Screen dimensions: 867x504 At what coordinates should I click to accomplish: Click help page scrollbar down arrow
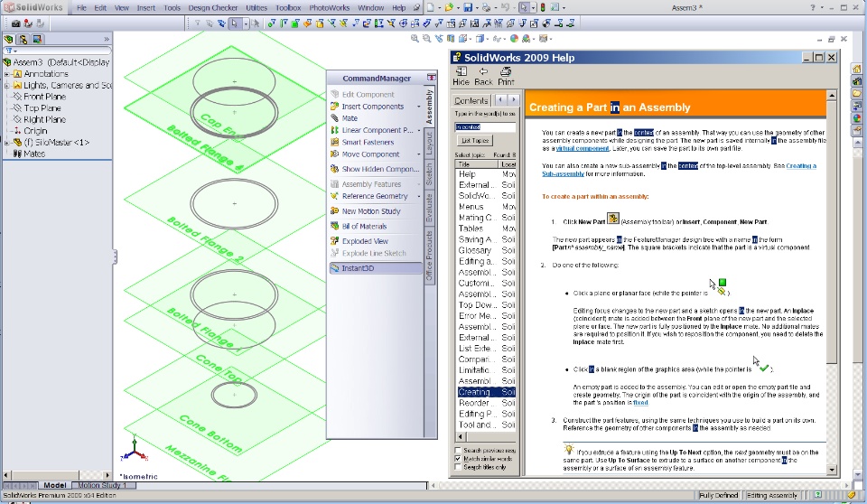832,470
